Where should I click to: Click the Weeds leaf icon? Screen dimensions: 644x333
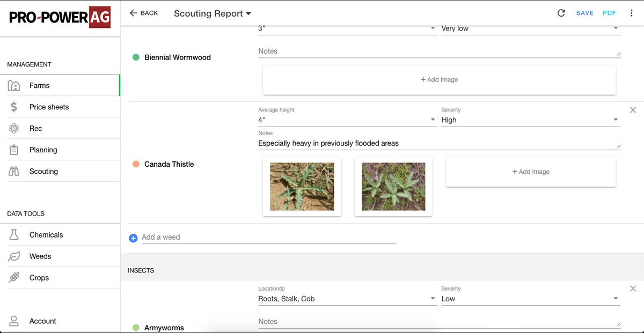(x=14, y=256)
